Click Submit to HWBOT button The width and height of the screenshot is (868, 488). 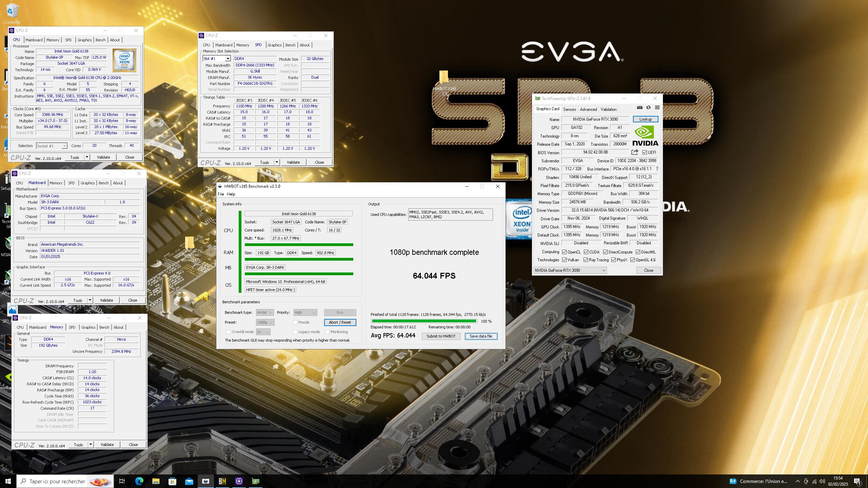[x=441, y=336]
